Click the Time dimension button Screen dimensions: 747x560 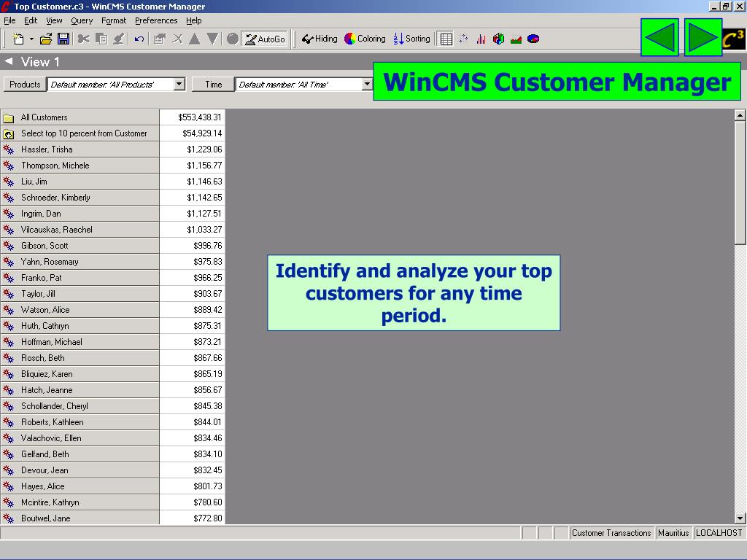pos(214,85)
